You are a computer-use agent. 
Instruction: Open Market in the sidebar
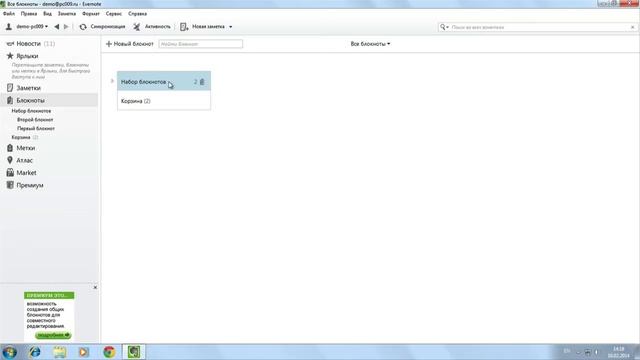(x=26, y=173)
